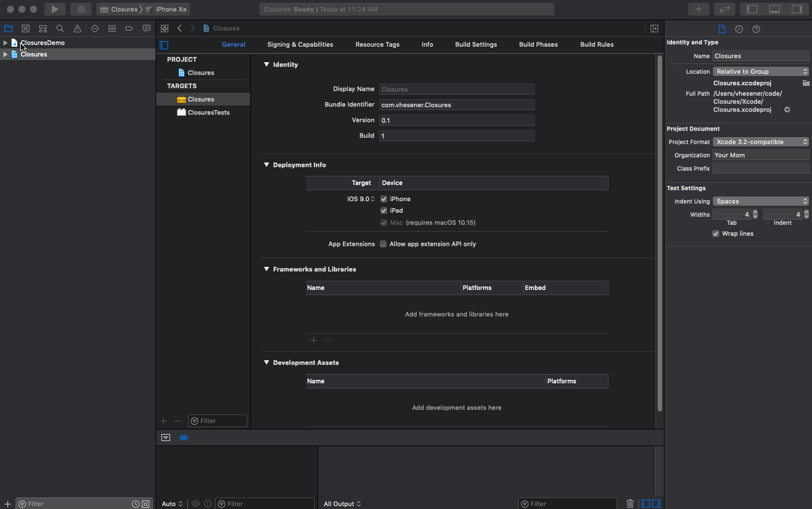
Task: Toggle the Mac device checkbox
Action: (x=384, y=223)
